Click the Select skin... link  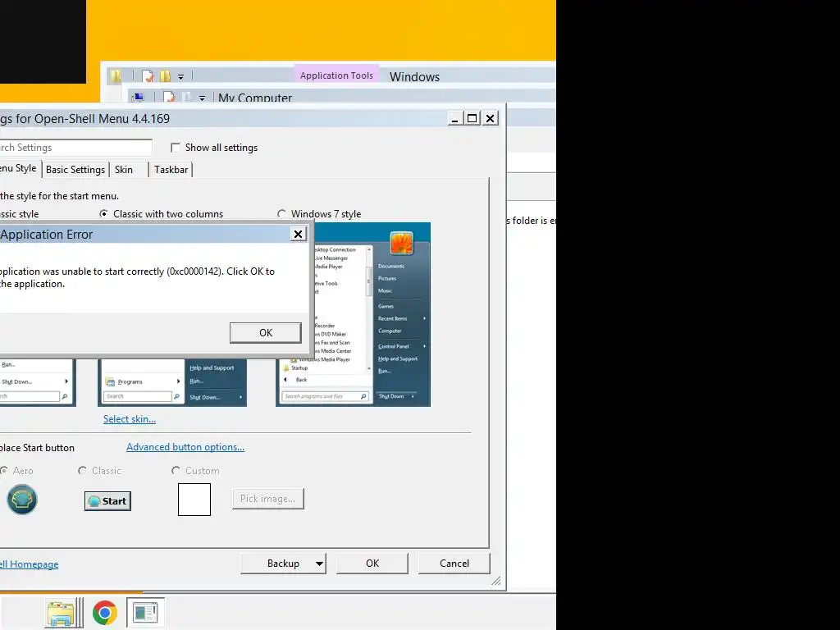(130, 419)
